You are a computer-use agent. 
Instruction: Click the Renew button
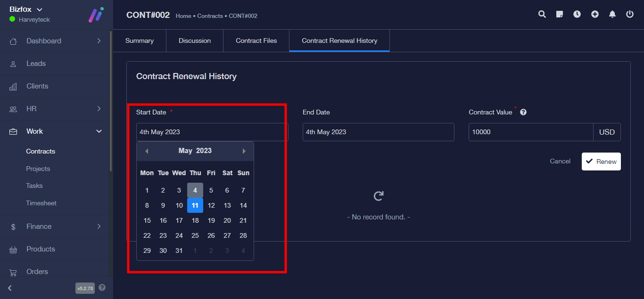pos(601,162)
